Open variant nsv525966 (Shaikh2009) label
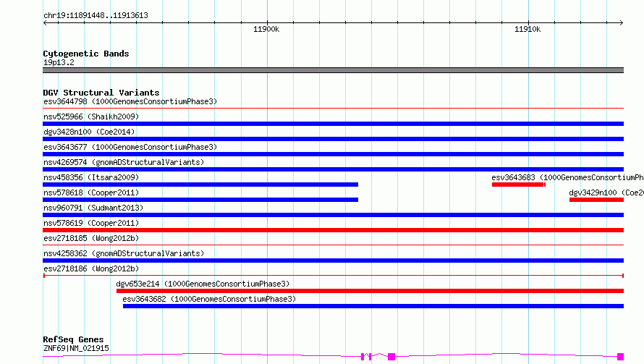The image size is (644, 364). click(91, 117)
